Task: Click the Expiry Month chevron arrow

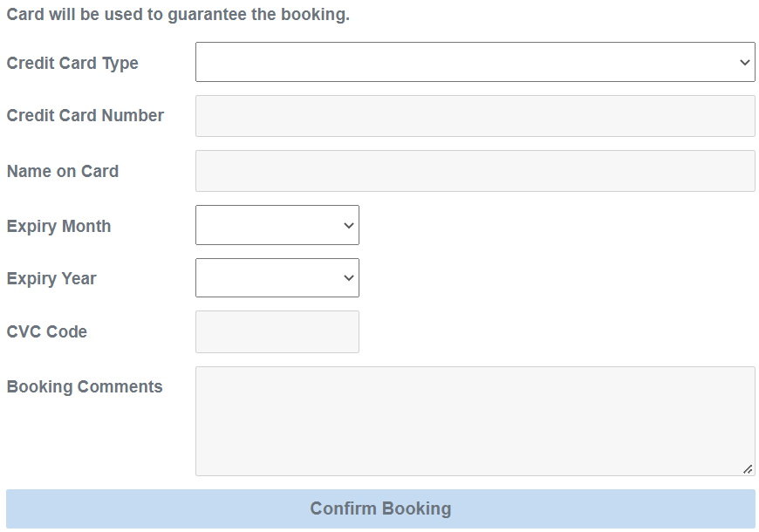Action: click(349, 226)
